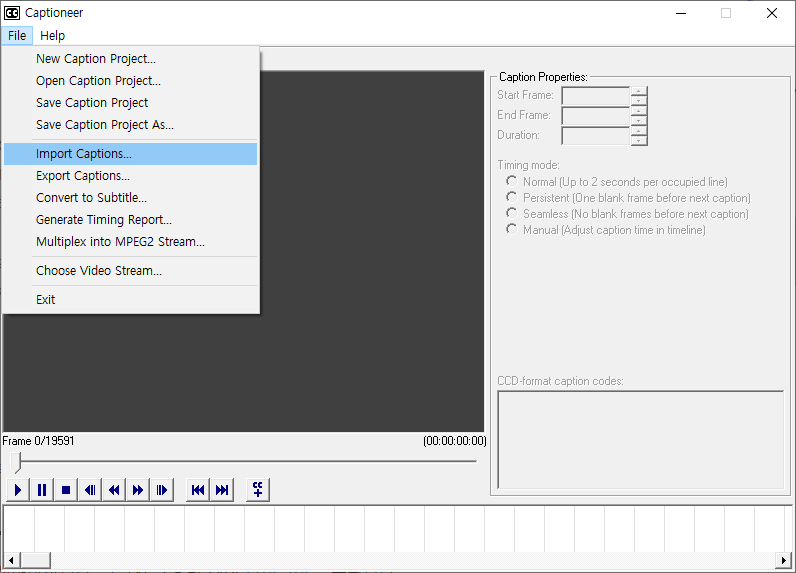
Task: Decrease Start Frame with down spinner
Action: tap(639, 100)
